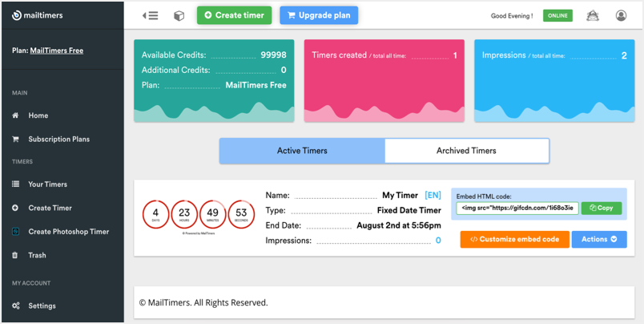Open the user profile avatar icon
This screenshot has height=324, width=644.
[x=622, y=15]
